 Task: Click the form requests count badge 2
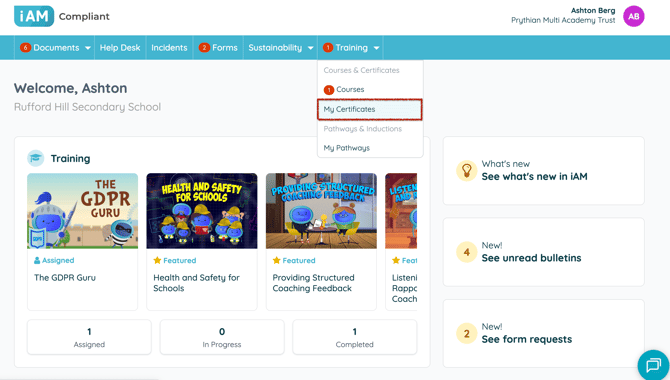tap(466, 333)
